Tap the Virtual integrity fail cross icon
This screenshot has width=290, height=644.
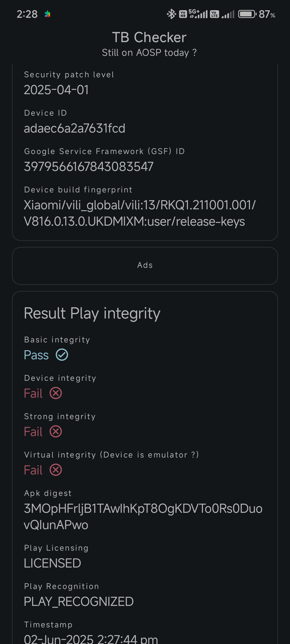pyautogui.click(x=56, y=470)
